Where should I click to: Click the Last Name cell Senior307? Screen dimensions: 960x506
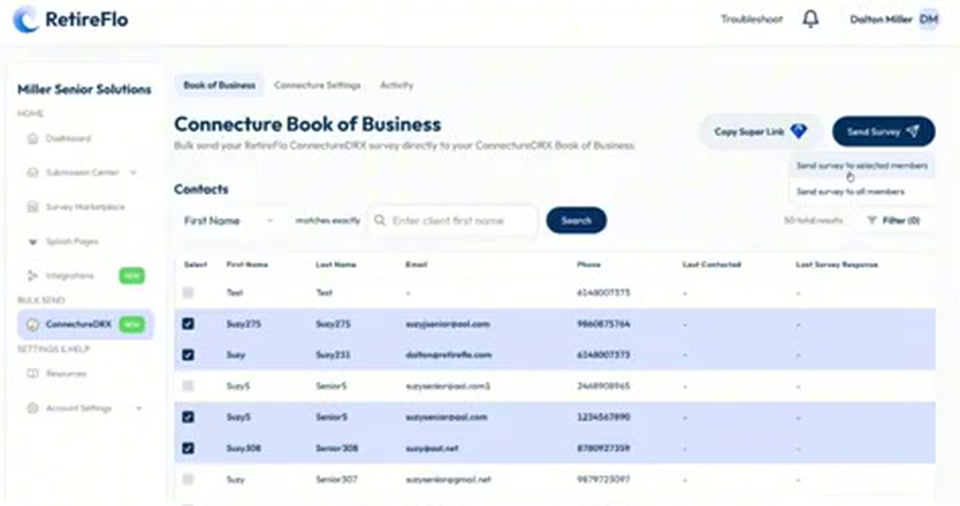pos(336,479)
